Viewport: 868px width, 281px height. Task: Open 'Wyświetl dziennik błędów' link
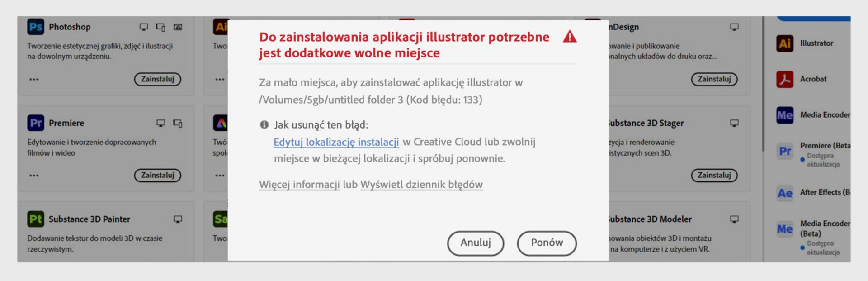(x=421, y=185)
